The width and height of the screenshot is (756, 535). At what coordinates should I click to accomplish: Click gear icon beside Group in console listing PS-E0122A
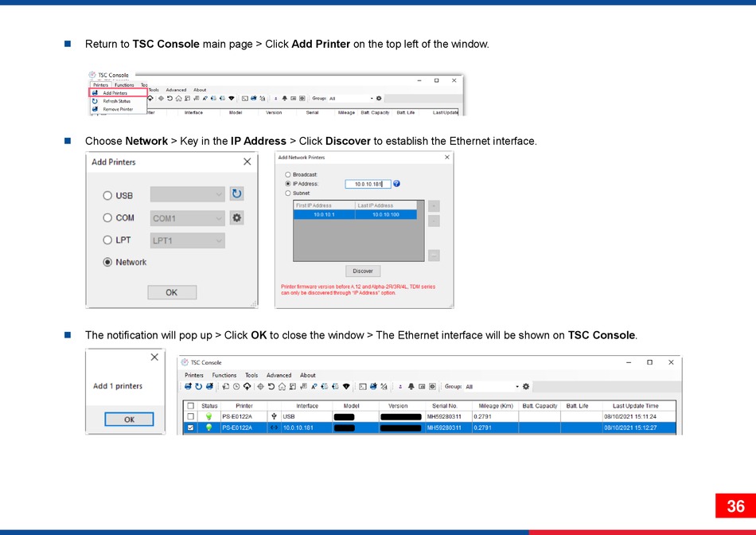(x=526, y=386)
